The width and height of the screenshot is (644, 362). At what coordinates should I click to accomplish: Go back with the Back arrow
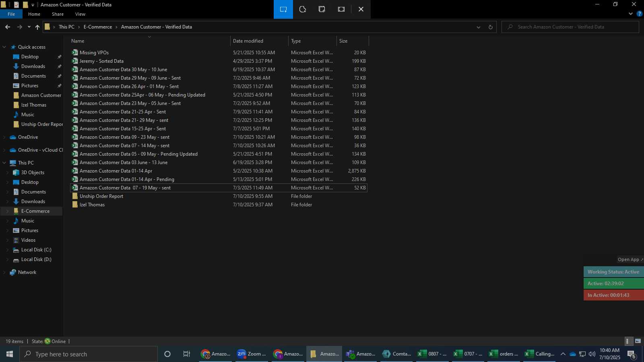click(8, 27)
